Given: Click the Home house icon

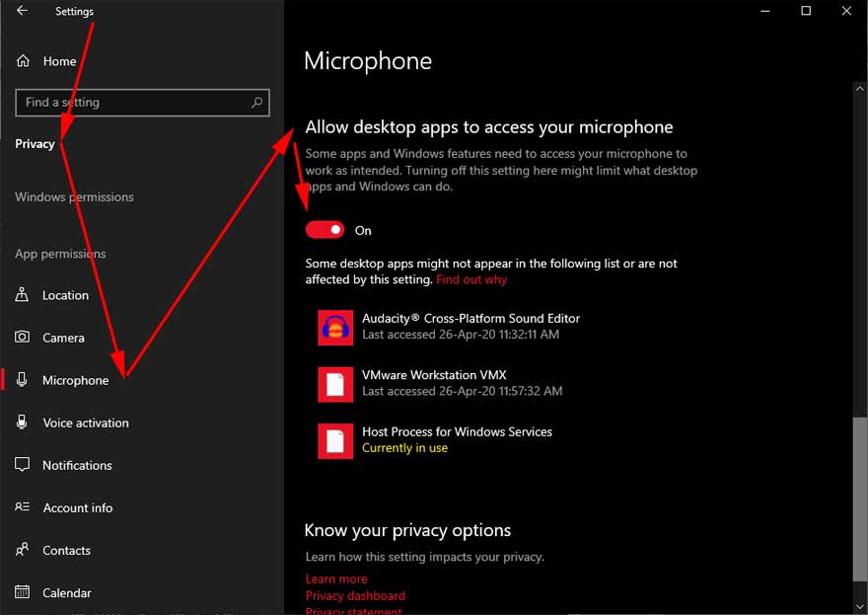Looking at the screenshot, I should (x=23, y=61).
